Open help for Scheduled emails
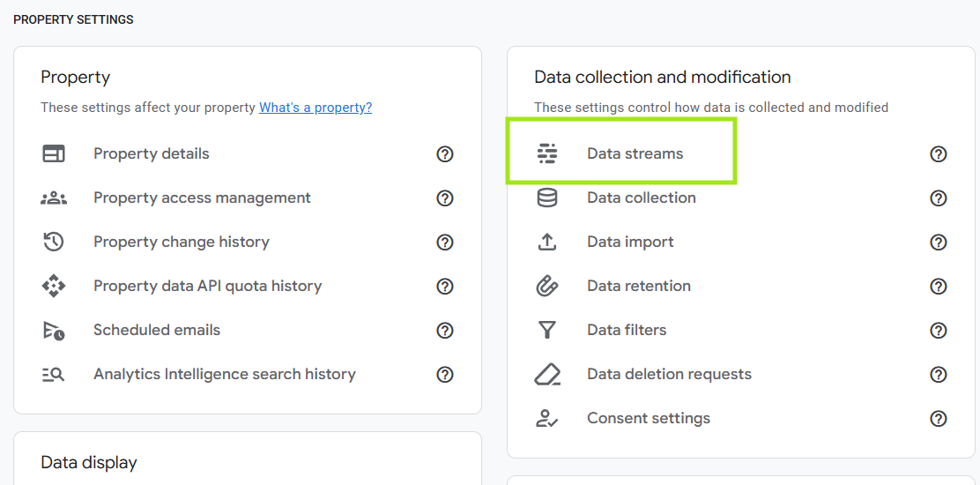 [445, 330]
